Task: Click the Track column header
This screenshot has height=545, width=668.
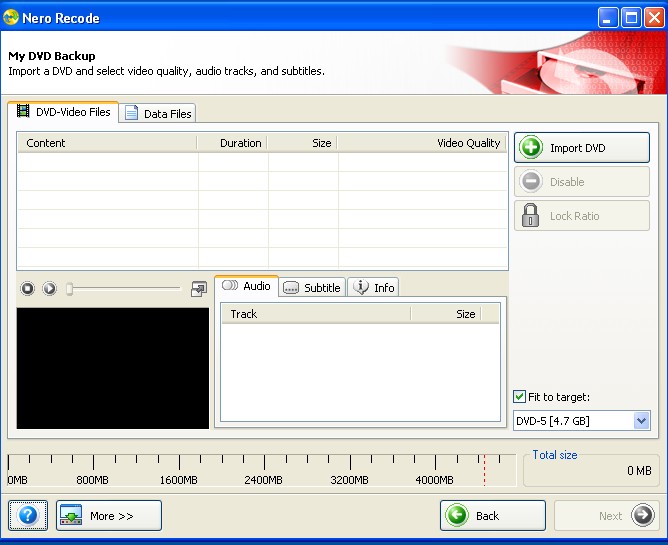Action: (x=316, y=314)
